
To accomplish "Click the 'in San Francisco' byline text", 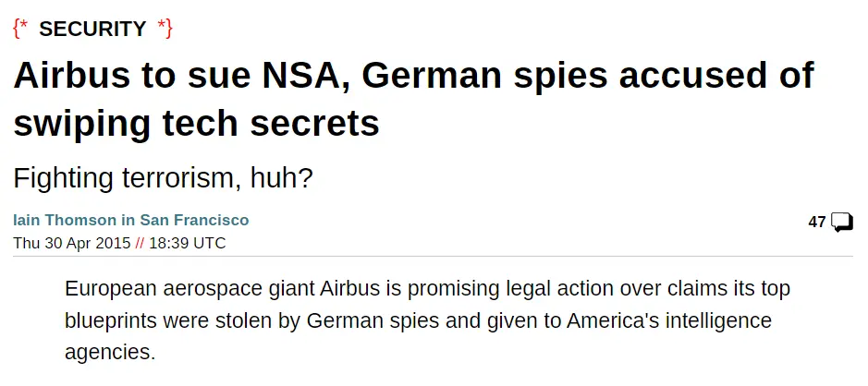I will coord(185,220).
